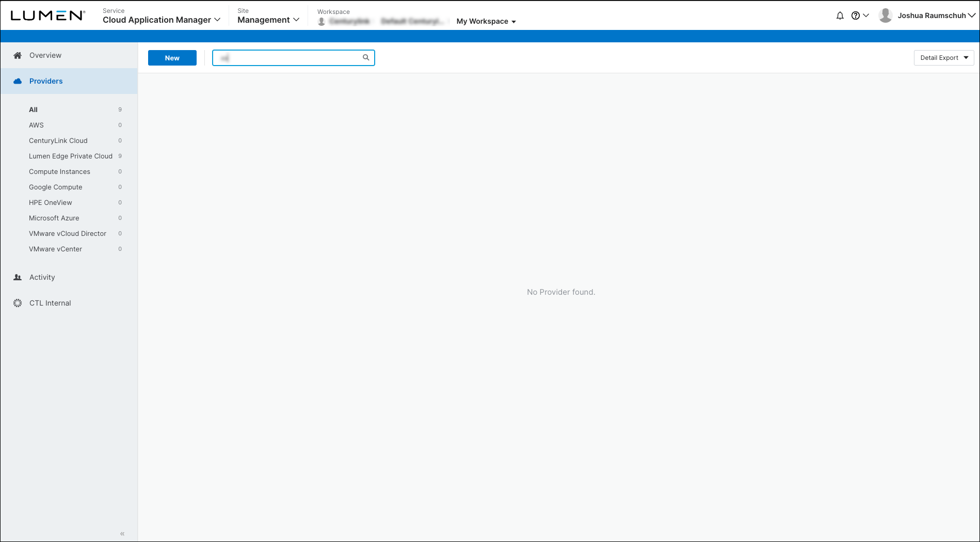
Task: Open CTL Internal section
Action: tap(69, 303)
